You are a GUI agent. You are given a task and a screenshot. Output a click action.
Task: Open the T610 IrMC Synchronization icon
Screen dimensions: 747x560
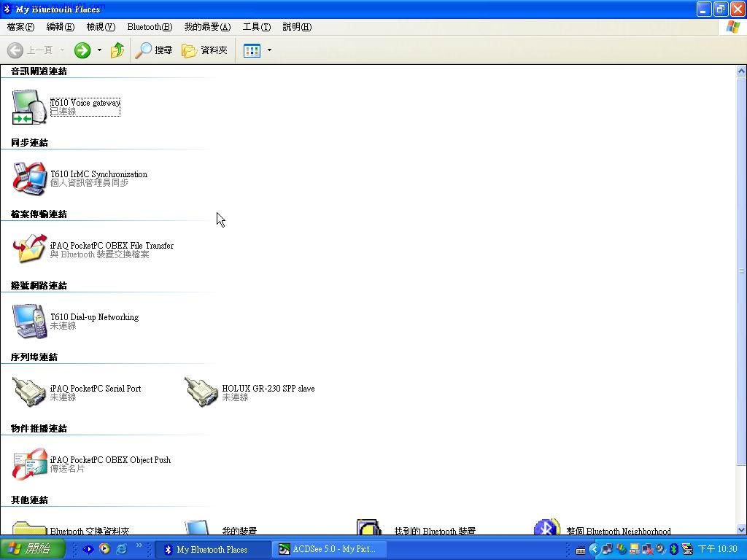29,178
